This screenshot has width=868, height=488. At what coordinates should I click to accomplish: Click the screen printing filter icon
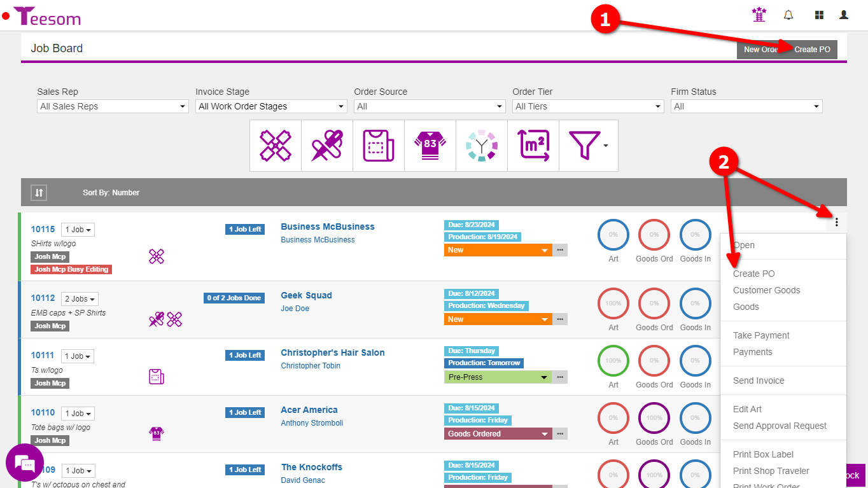click(275, 146)
